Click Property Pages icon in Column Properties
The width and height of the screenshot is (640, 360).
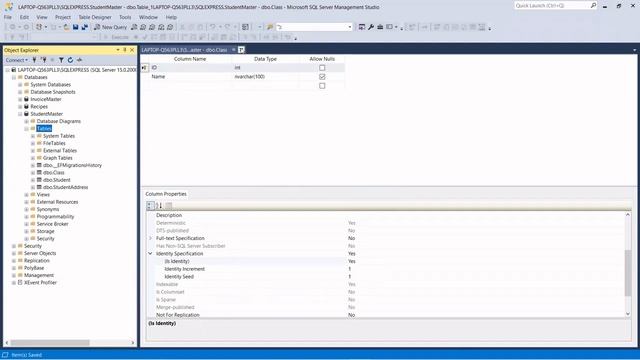point(169,205)
